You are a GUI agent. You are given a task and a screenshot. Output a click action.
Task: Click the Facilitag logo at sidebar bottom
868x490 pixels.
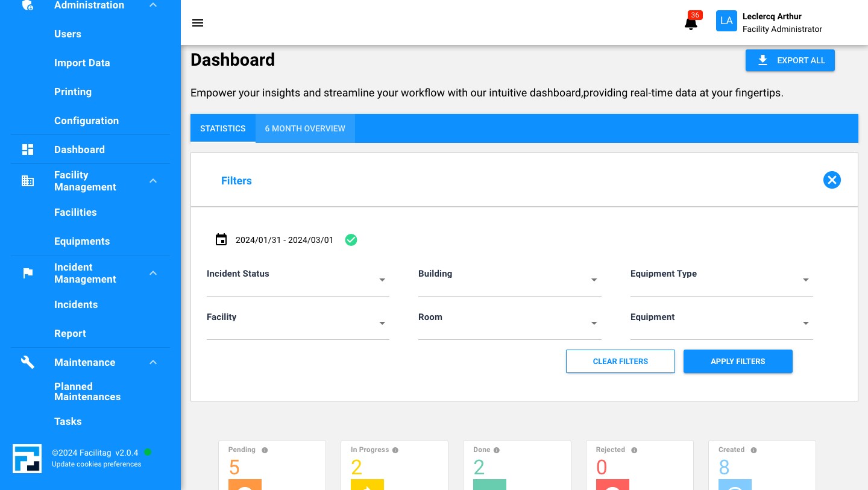point(27,458)
